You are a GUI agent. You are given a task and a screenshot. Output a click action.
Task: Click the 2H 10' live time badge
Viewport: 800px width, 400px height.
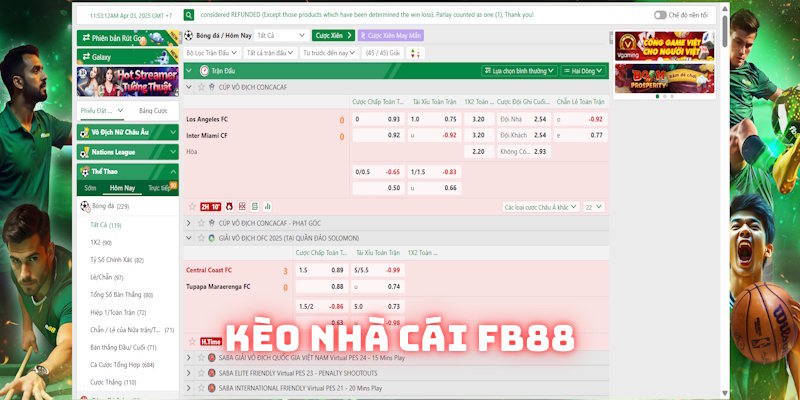coord(211,207)
